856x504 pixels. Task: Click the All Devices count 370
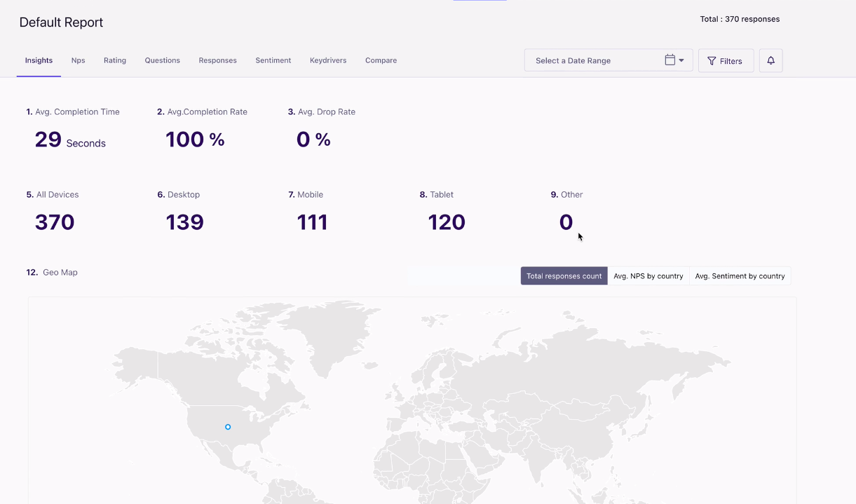point(55,222)
